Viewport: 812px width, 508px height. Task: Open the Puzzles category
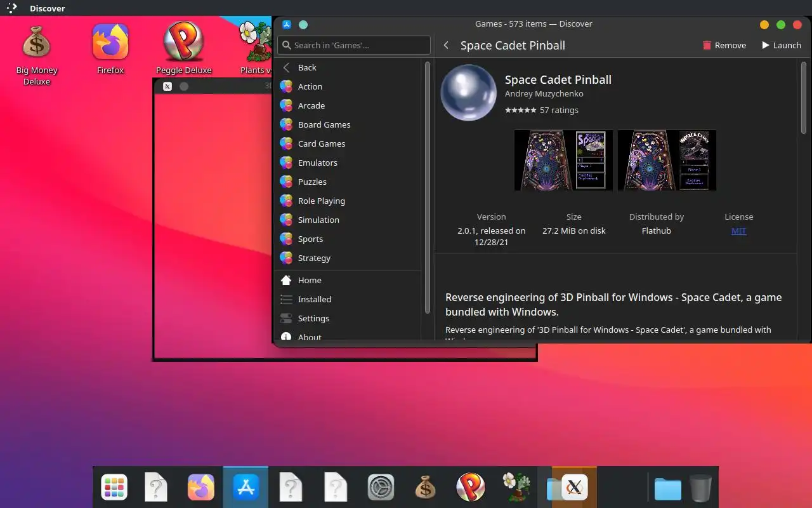(348, 182)
